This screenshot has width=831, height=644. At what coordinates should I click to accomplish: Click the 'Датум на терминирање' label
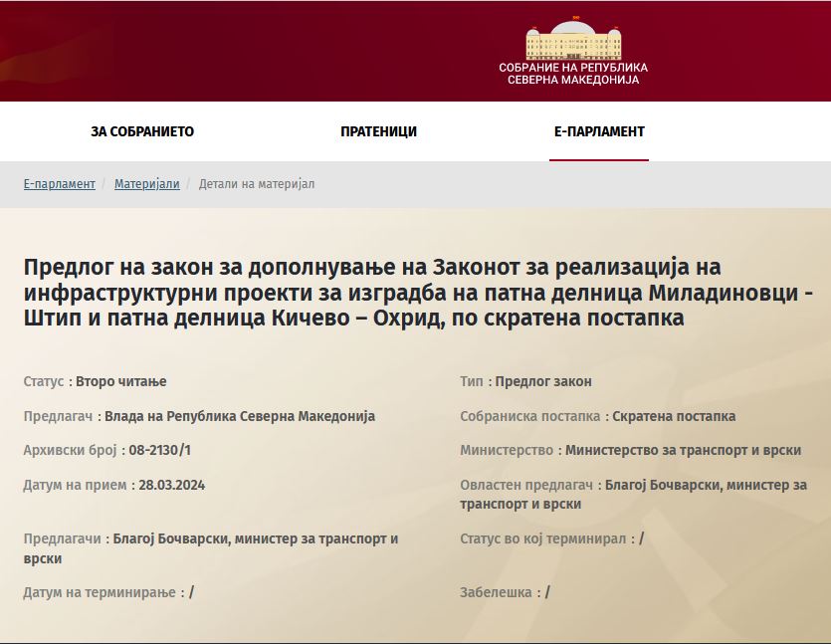(x=100, y=592)
